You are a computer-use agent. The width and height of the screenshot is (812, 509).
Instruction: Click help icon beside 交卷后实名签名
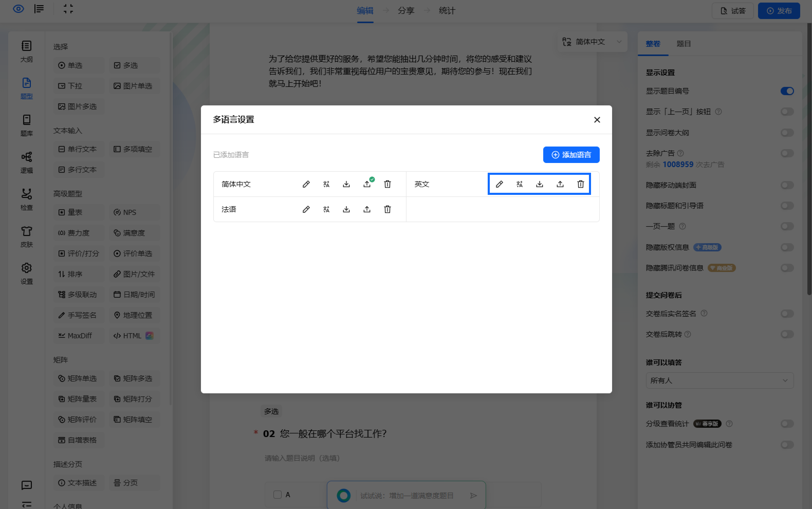coord(704,313)
